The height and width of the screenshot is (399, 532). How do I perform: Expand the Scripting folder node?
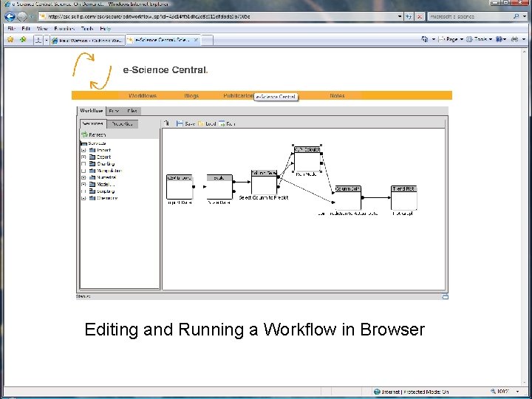point(83,191)
